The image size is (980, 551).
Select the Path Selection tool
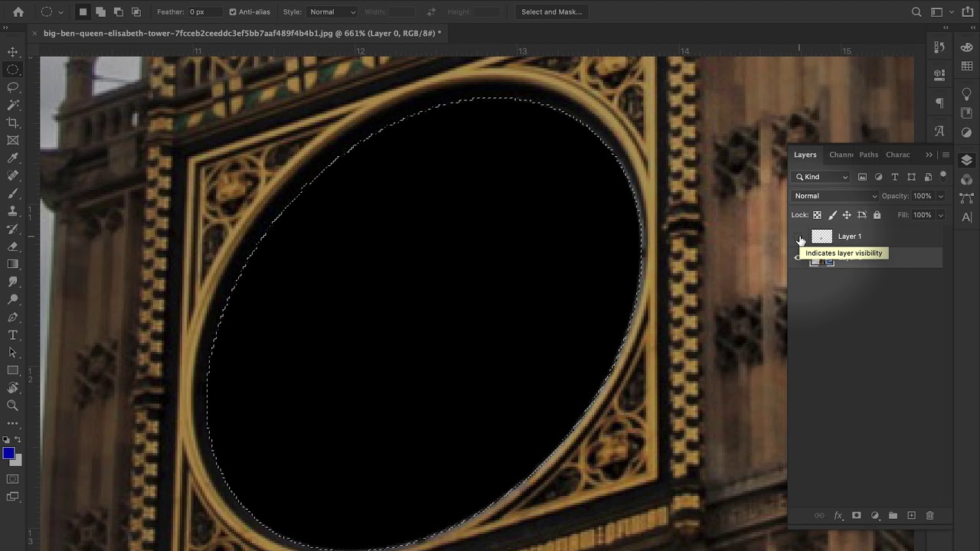13,353
